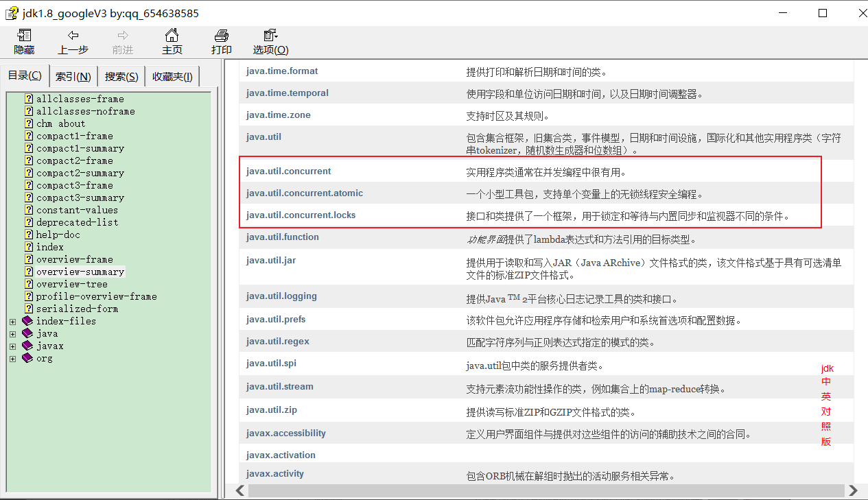This screenshot has width=868, height=500.
Task: Open java.time.zone package link
Action: pos(279,115)
